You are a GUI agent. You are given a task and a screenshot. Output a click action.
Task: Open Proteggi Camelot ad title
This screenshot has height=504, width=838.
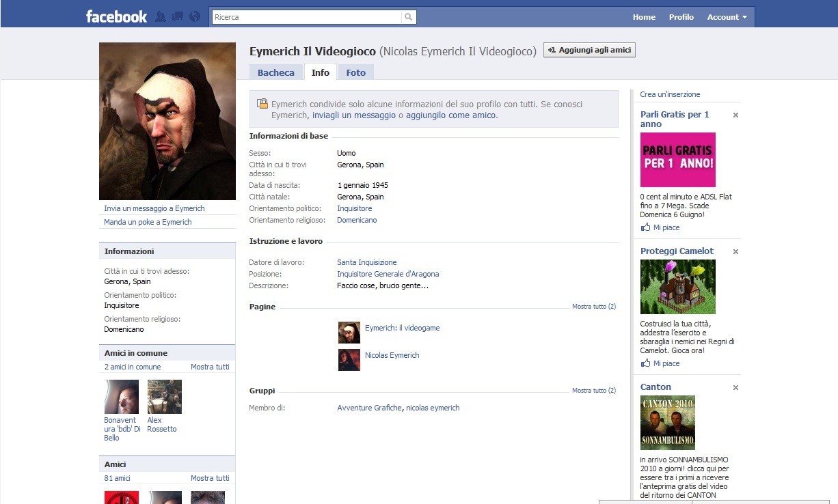click(677, 251)
